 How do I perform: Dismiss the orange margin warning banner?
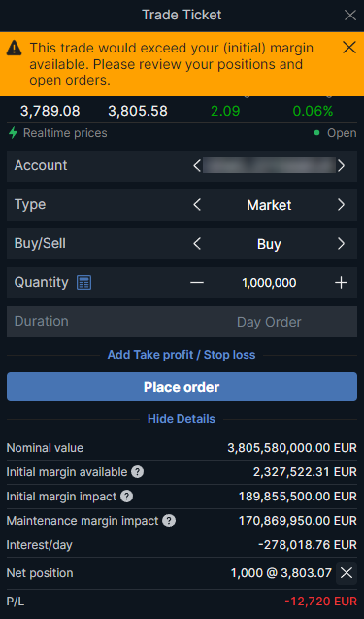point(349,48)
